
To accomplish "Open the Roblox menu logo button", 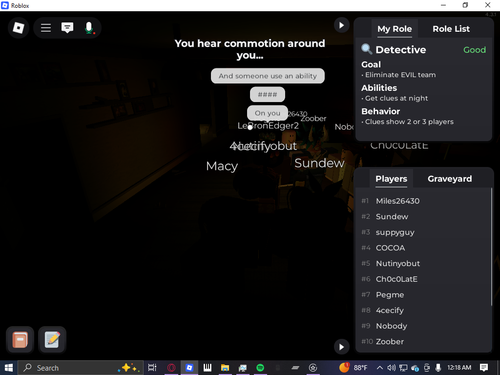I will pos(18,28).
